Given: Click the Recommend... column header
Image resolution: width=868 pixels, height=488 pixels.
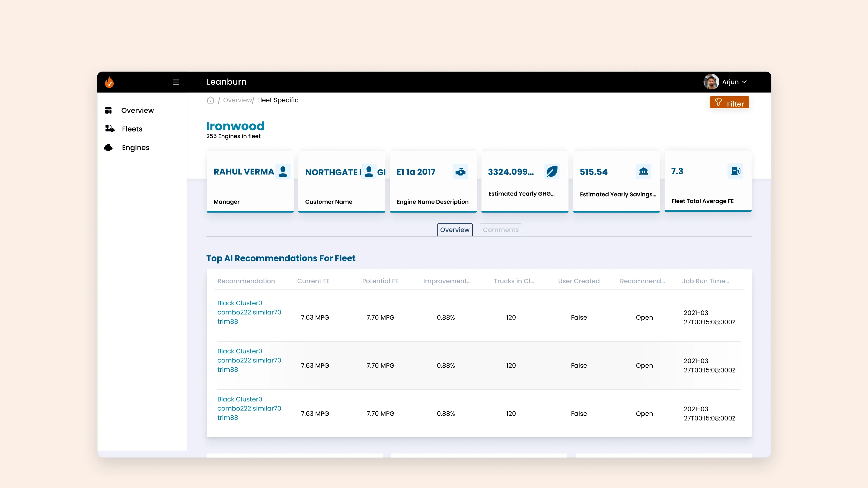Looking at the screenshot, I should (x=642, y=281).
